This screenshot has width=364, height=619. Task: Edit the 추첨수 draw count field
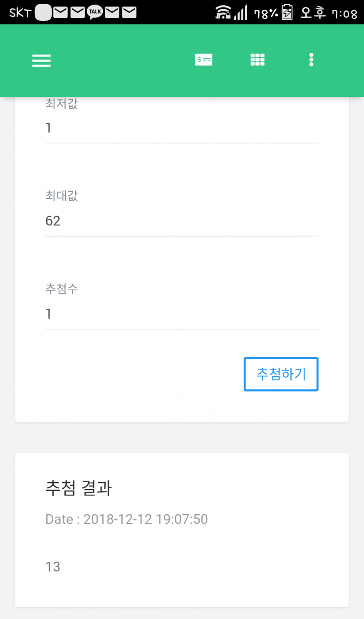(182, 314)
